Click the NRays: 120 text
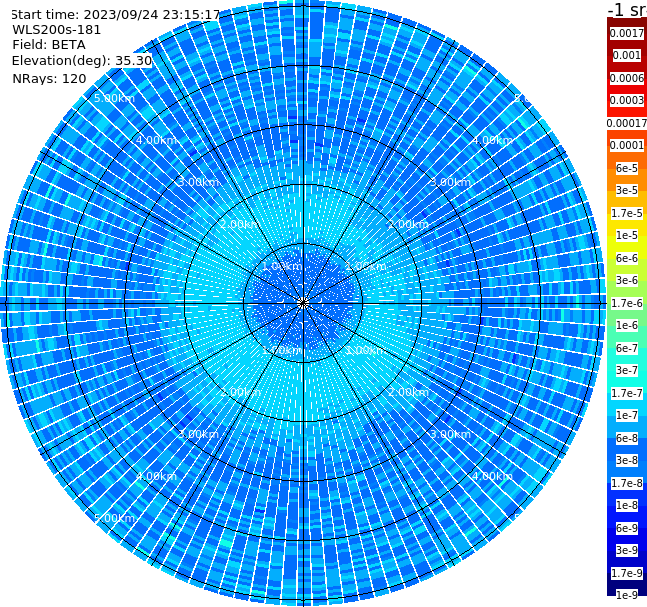 pos(49,78)
